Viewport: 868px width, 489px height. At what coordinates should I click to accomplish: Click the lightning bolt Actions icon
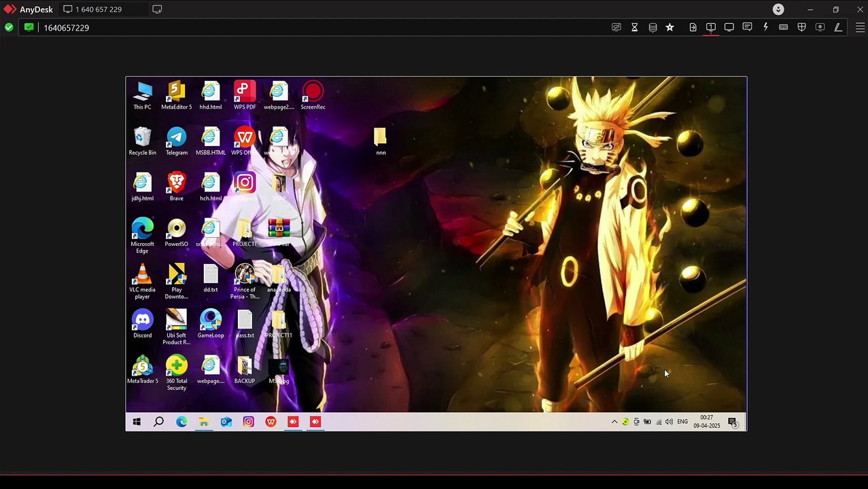click(765, 27)
